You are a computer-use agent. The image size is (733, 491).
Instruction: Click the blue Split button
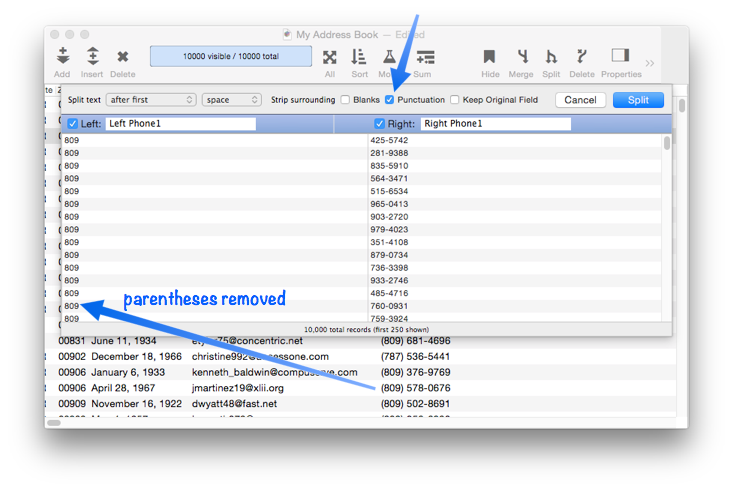pyautogui.click(x=638, y=100)
